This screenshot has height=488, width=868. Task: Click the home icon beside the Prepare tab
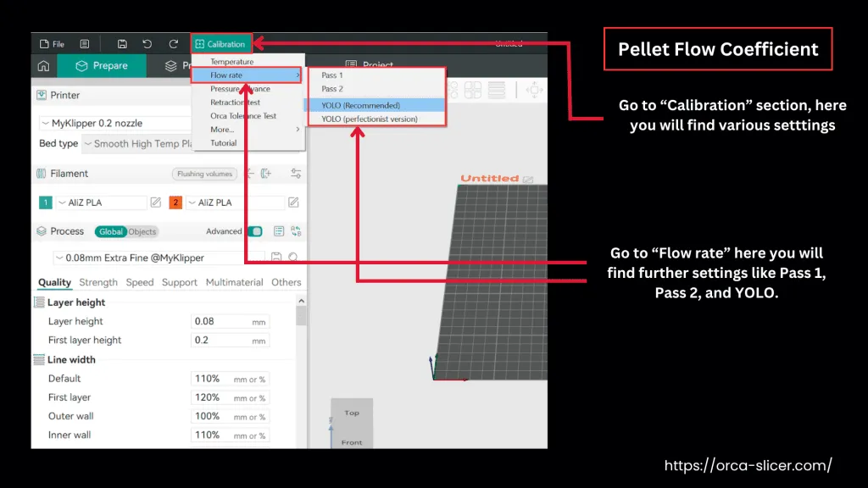click(x=43, y=66)
